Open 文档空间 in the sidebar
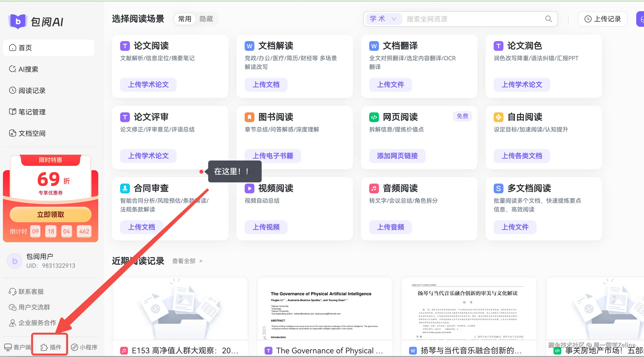 pyautogui.click(x=32, y=133)
